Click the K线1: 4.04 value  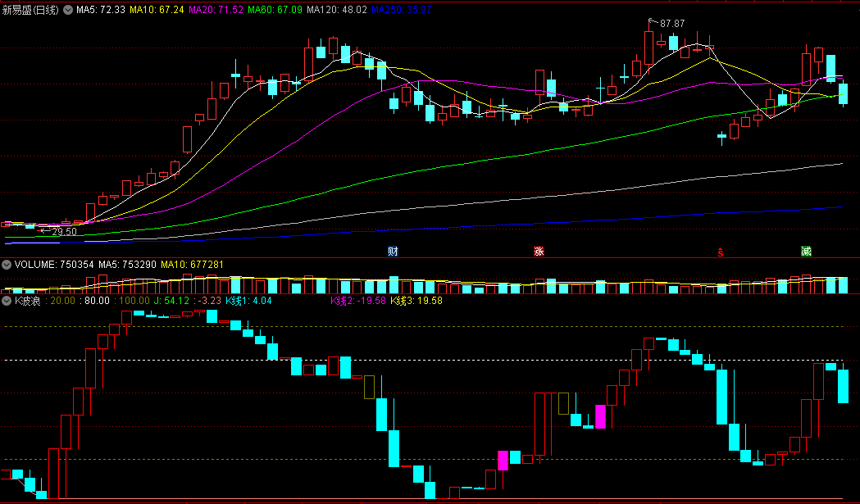(x=249, y=301)
